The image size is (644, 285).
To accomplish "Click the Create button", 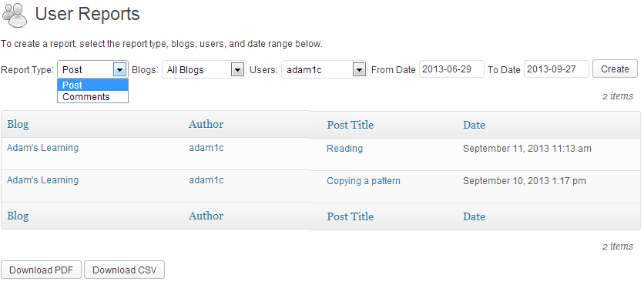I will (615, 69).
